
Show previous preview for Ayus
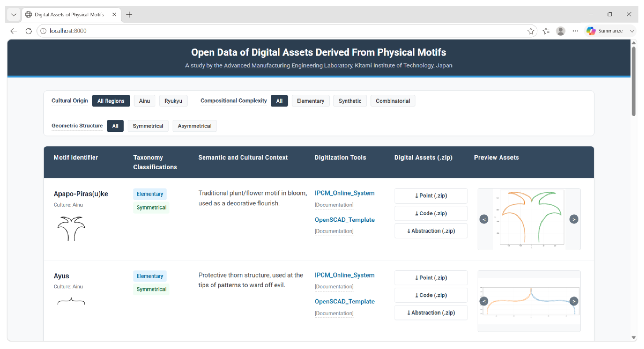484,301
